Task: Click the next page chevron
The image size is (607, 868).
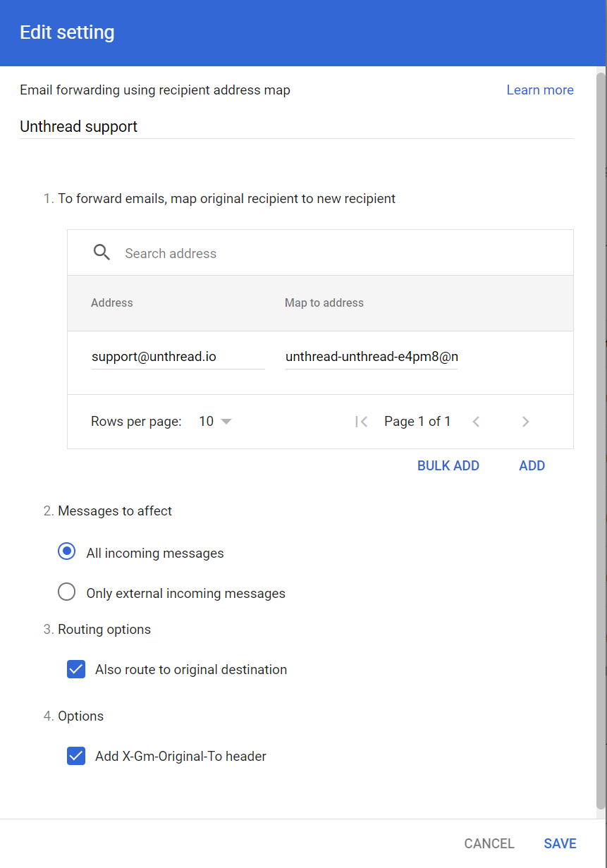Action: 525,421
